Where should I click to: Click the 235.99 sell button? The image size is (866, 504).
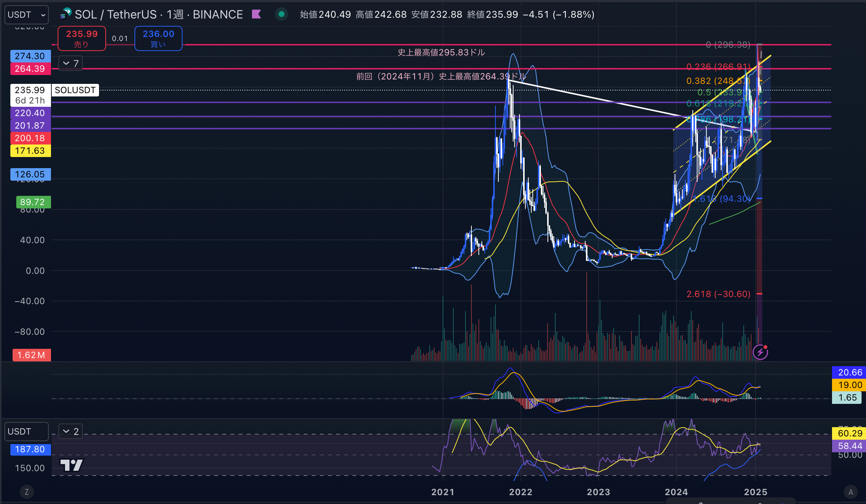(x=82, y=38)
